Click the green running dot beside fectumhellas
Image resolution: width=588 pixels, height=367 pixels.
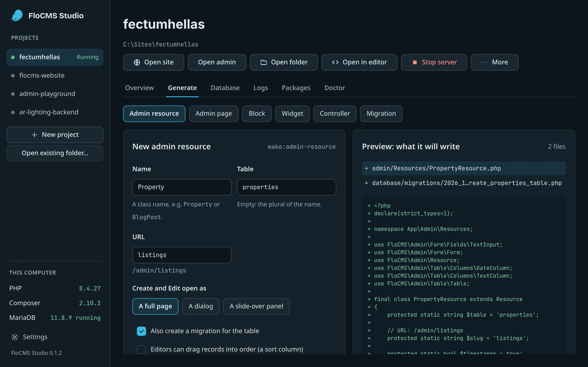13,57
